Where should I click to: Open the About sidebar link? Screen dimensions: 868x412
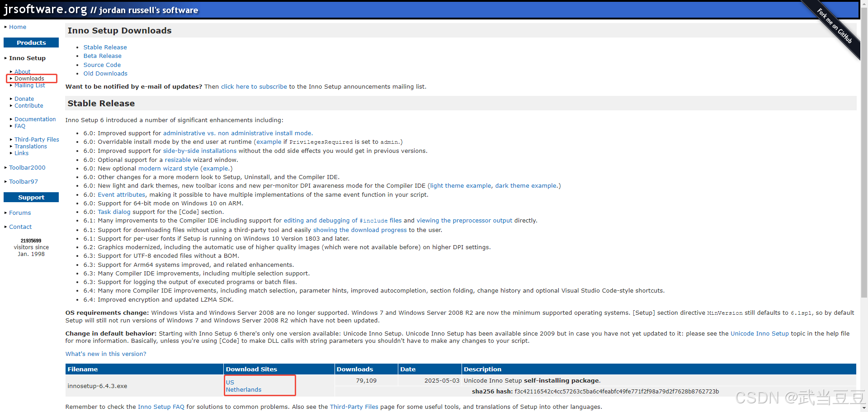coord(22,71)
